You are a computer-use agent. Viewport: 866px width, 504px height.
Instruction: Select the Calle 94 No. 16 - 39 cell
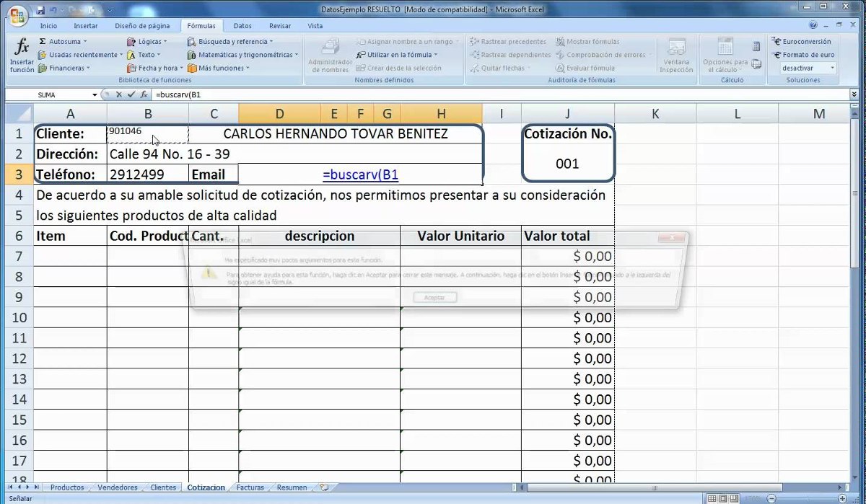294,154
